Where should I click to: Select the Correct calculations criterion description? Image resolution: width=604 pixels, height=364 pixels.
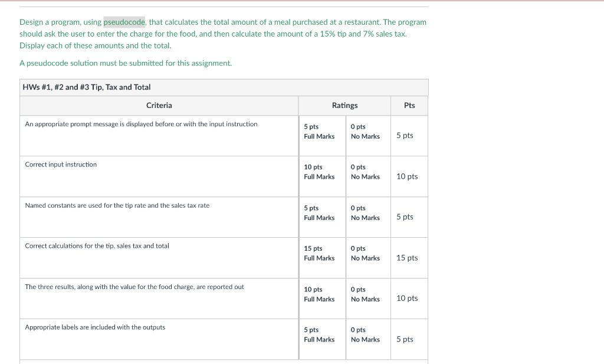click(x=97, y=246)
